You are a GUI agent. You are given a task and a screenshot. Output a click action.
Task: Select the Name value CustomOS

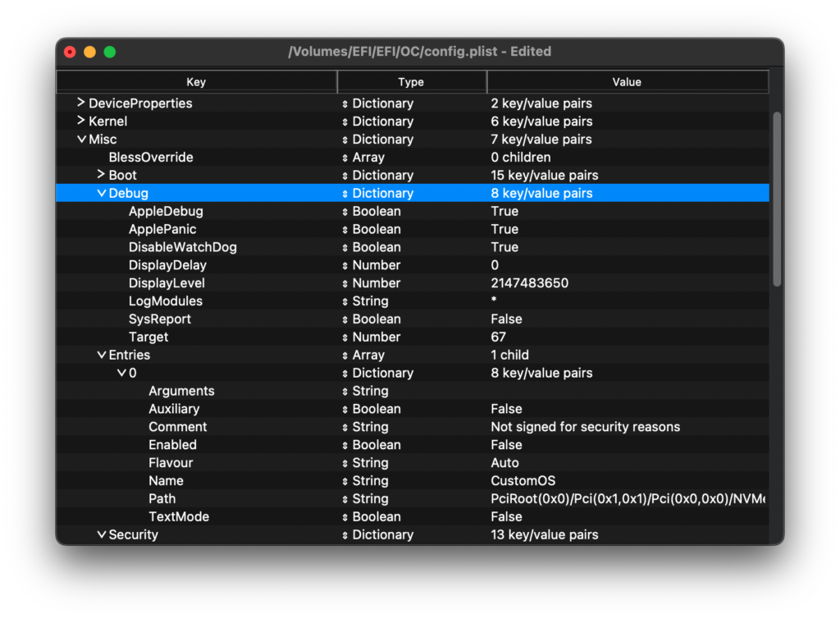pyautogui.click(x=523, y=481)
